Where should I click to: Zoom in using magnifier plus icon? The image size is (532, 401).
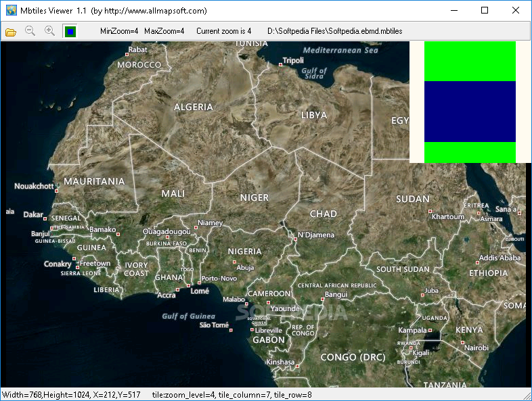click(50, 31)
